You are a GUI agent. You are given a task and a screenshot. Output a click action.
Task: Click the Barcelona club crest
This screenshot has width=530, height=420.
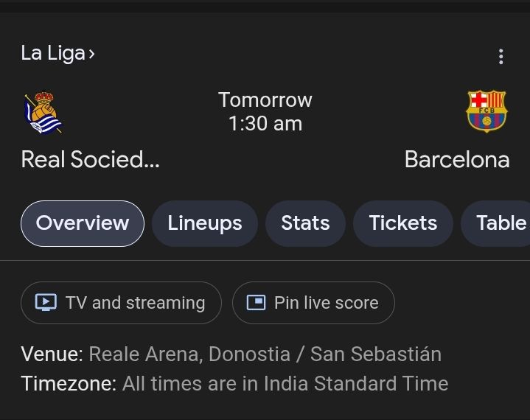487,111
